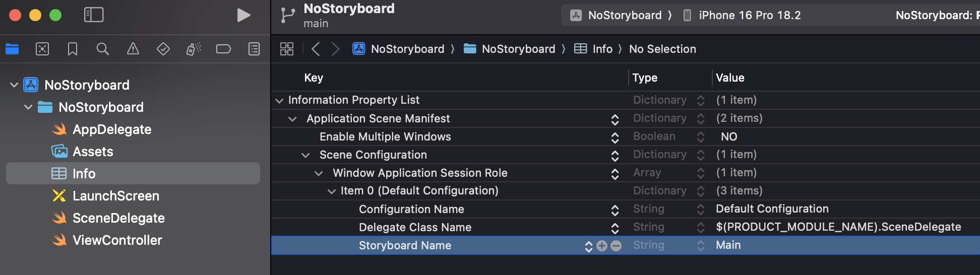Image resolution: width=980 pixels, height=275 pixels.
Task: Collapse the NoStoryboard group folder
Action: tap(28, 107)
